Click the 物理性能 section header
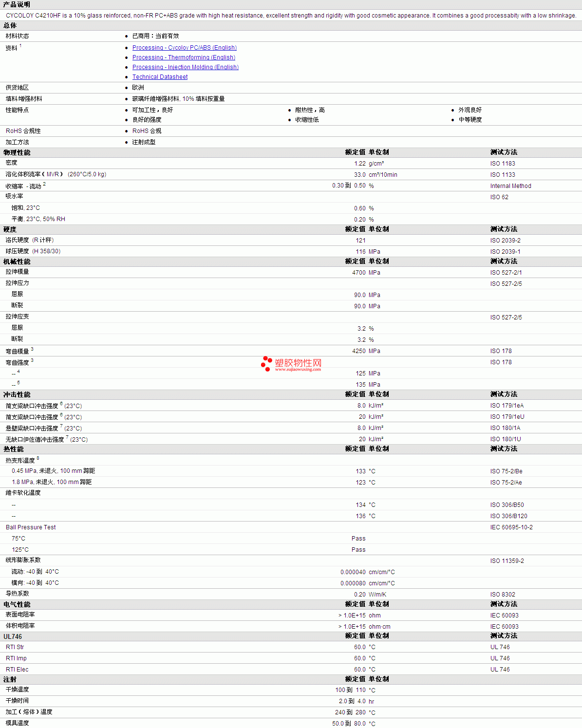The image size is (582, 728). pyautogui.click(x=17, y=152)
